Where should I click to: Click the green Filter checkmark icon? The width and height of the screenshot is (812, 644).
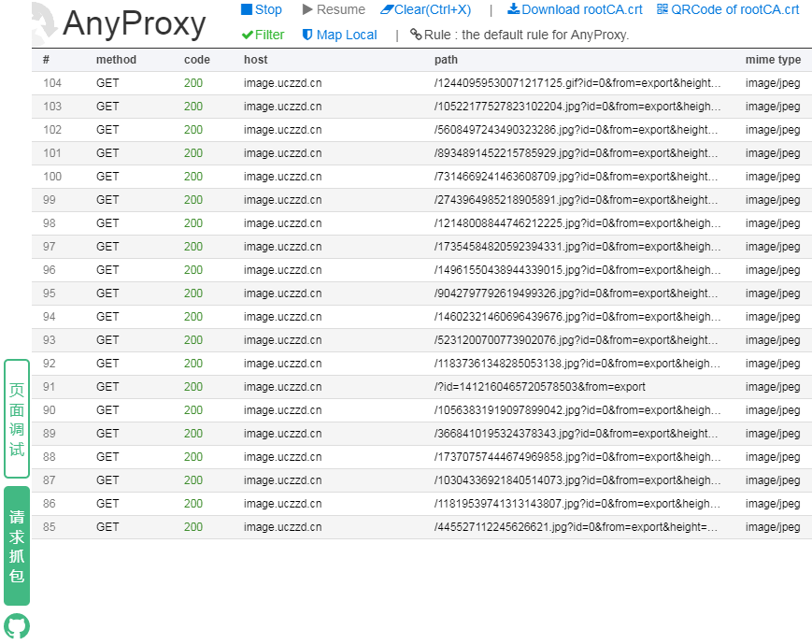(248, 35)
